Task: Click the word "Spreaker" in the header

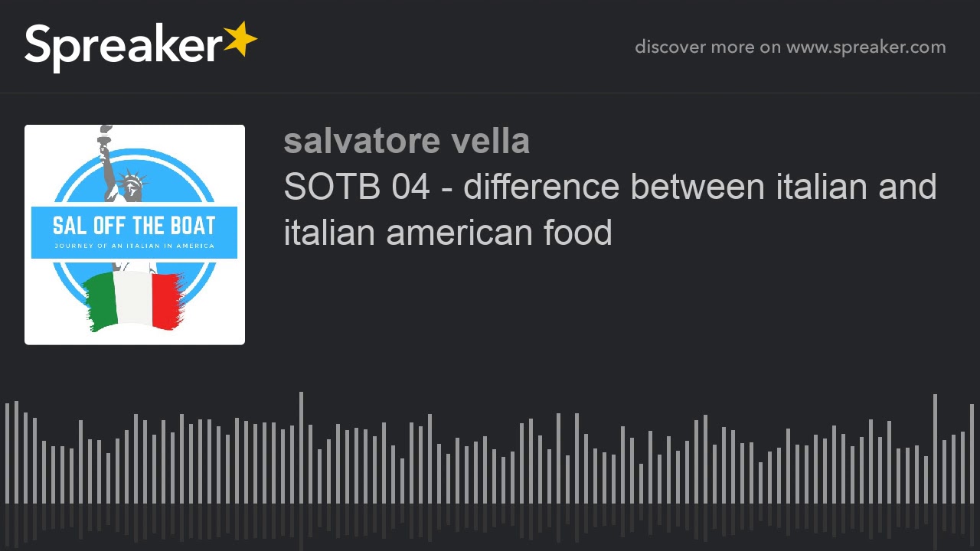Action: pos(122,46)
